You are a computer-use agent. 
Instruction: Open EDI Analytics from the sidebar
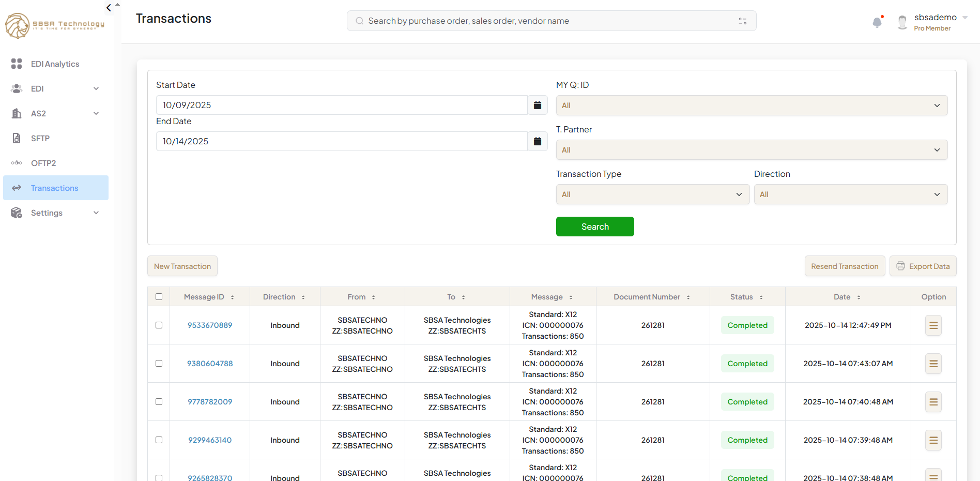click(x=55, y=64)
